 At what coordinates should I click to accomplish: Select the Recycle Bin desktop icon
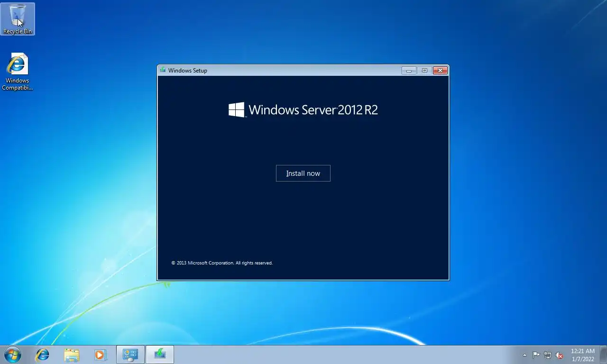(18, 19)
